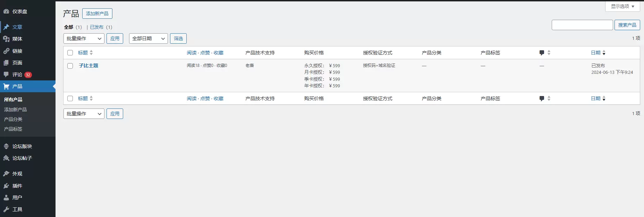Click the 论坛帖子 posts icon
The image size is (644, 217).
point(6,158)
